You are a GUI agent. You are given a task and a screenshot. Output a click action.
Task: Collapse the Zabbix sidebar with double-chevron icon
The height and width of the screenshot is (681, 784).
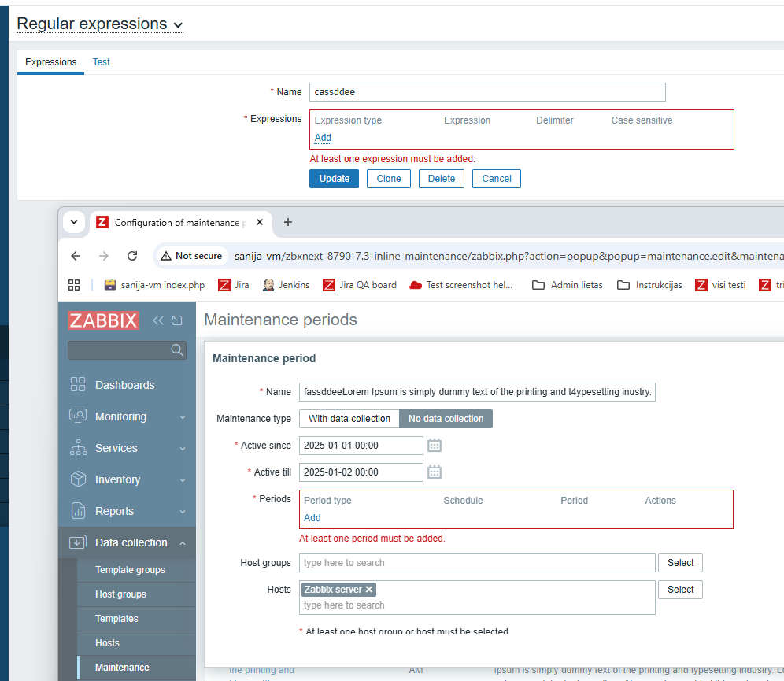click(158, 320)
